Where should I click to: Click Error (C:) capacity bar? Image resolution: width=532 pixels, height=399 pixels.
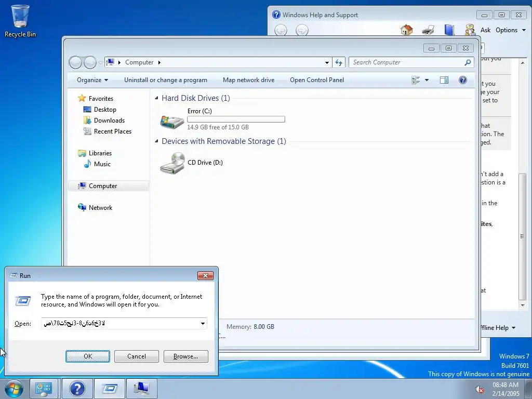click(x=236, y=119)
